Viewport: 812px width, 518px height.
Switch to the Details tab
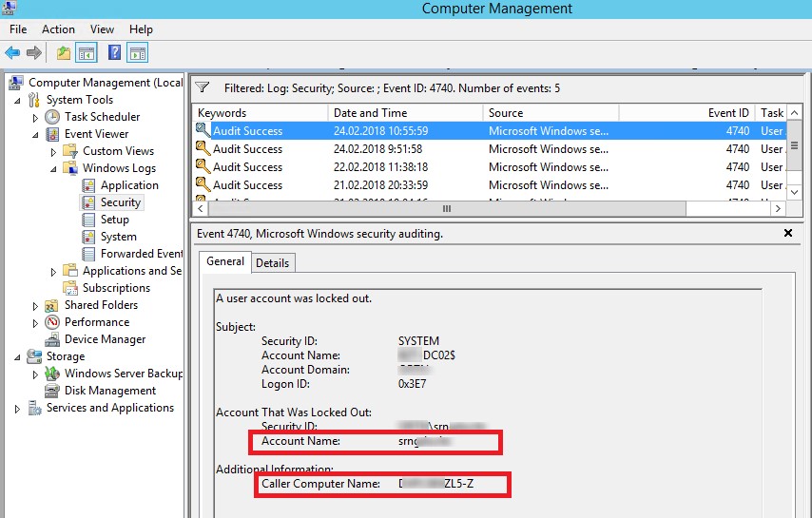click(x=273, y=262)
